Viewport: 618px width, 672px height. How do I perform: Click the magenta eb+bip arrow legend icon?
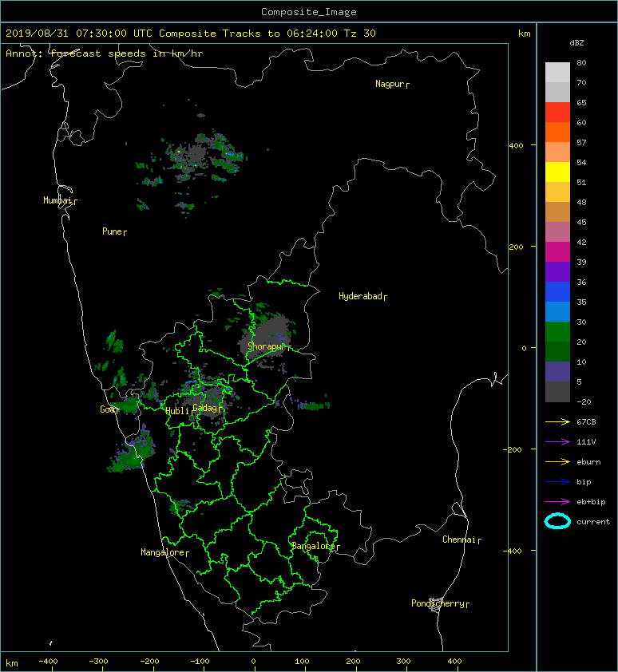coord(557,502)
